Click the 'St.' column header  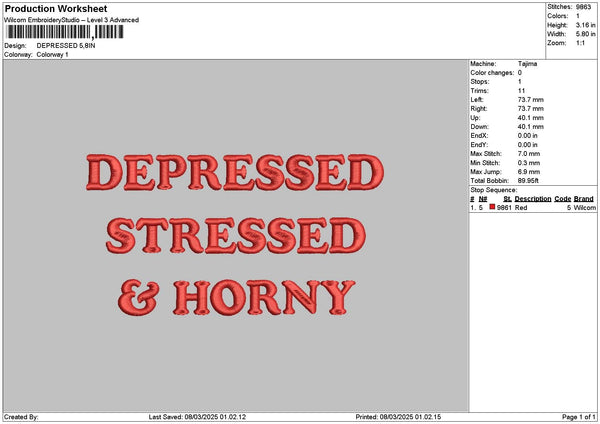pos(507,199)
